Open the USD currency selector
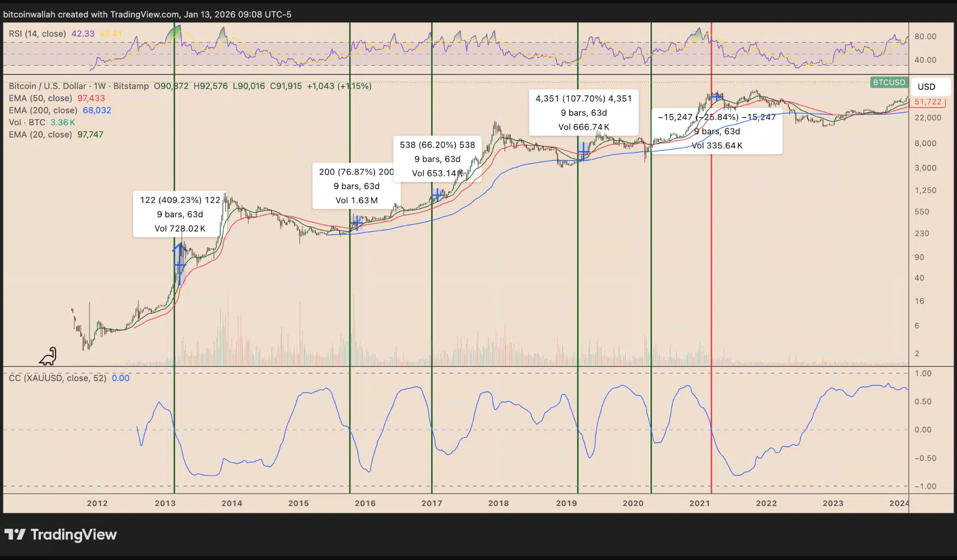 (926, 87)
